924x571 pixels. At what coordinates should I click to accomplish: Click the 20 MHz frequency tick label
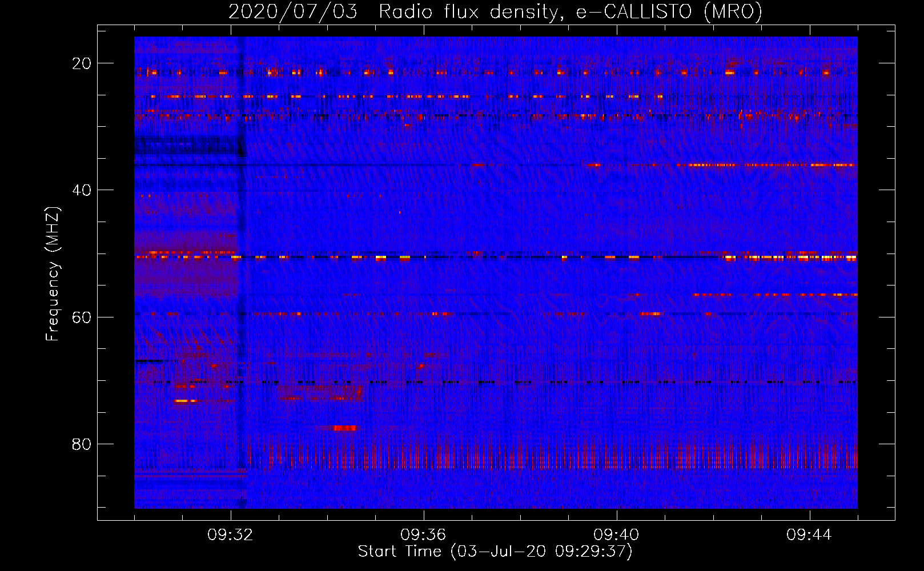tap(82, 63)
